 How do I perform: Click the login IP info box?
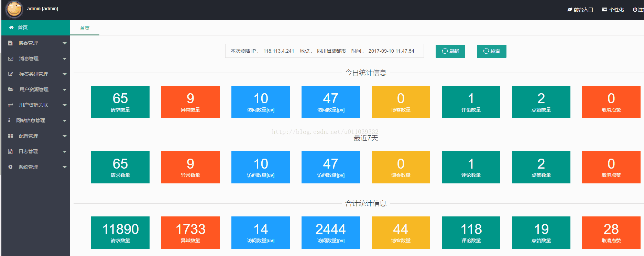325,51
